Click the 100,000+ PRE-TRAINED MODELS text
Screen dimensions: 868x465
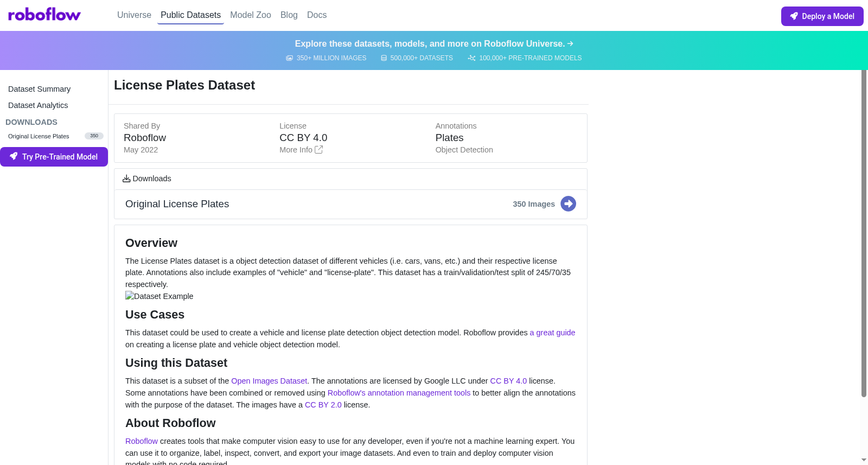[x=530, y=58]
